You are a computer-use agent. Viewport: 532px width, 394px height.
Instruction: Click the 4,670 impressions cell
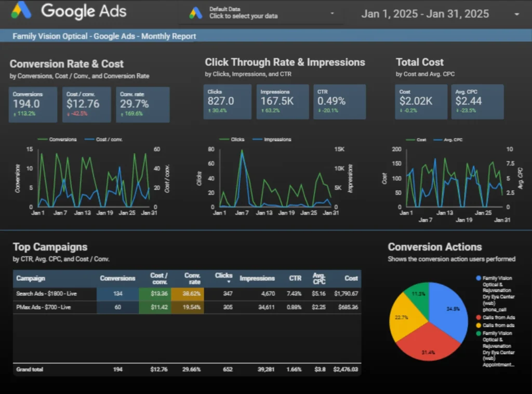(268, 294)
